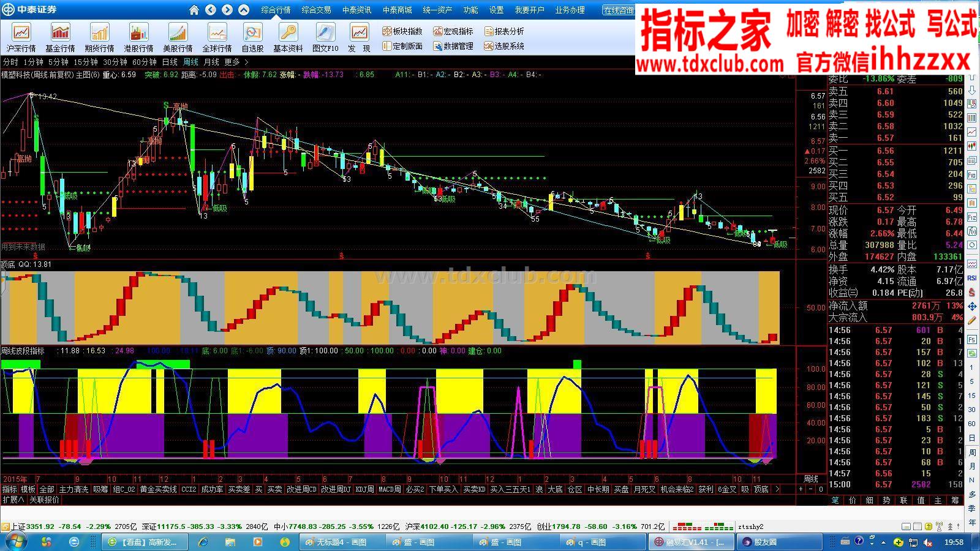Click the F10 icon in right sidebar
This screenshot has width=980, height=551.
coord(972,175)
